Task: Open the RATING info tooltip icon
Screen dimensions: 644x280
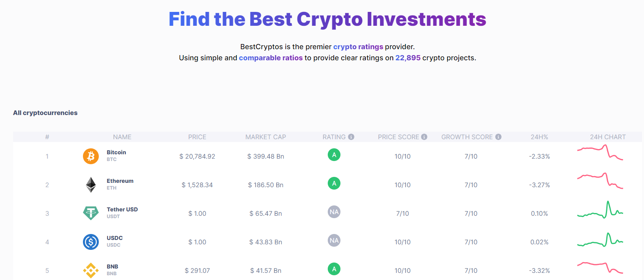Action: coord(351,136)
